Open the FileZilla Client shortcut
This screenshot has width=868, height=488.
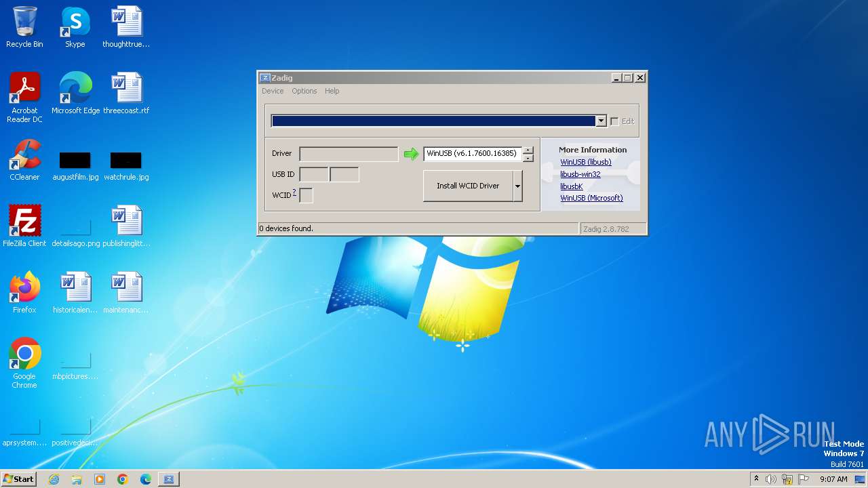[x=24, y=226]
